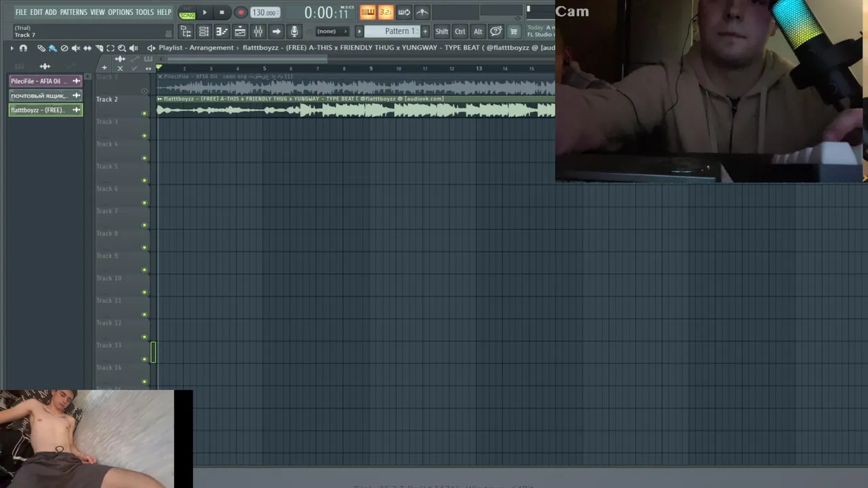Screen dimensions: 868x488
Task: Select the Paint brush tool
Action: pos(52,48)
